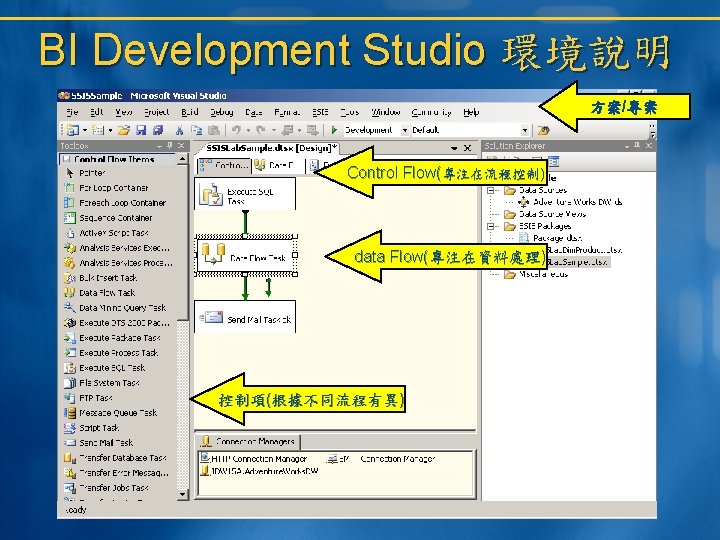Collapse the Data Sources folder in Solution Explorer
Screen dimensions: 720x540
pyautogui.click(x=491, y=190)
